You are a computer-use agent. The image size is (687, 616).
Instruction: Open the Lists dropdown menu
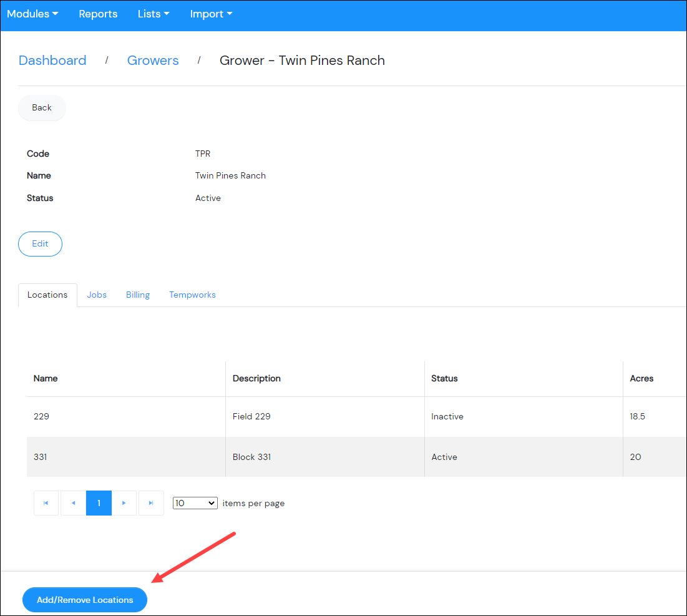(x=153, y=14)
